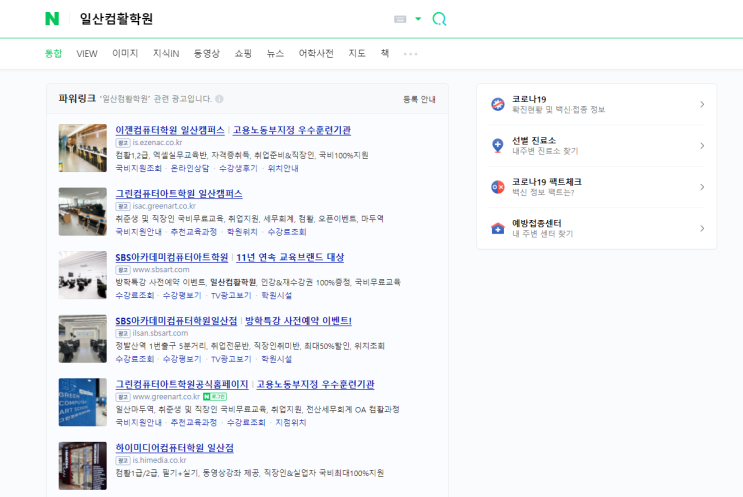743x497 pixels.
Task: Open 학원위치 sublink
Action: (x=242, y=232)
